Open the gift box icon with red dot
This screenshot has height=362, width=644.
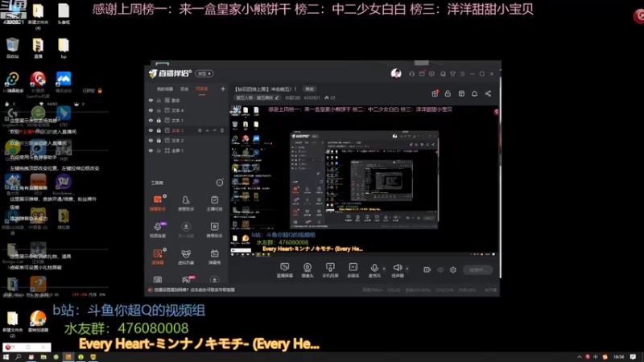[x=435, y=93]
